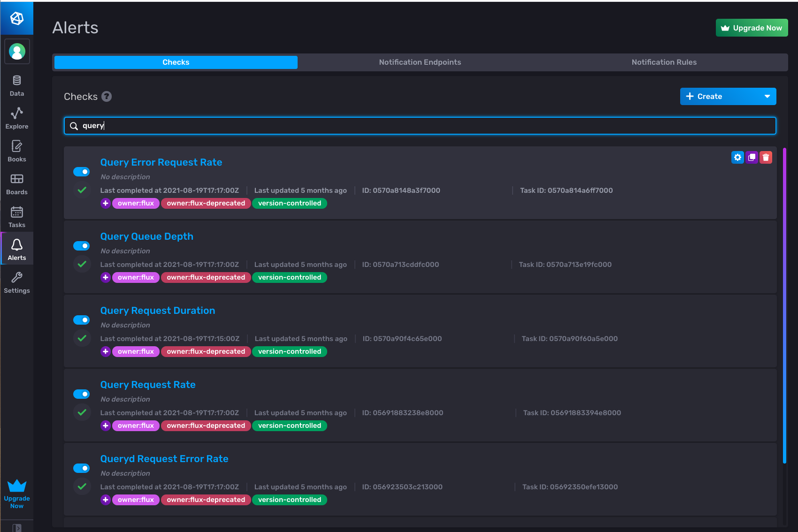Image resolution: width=798 pixels, height=532 pixels.
Task: Open the Boards section from sidebar
Action: (x=17, y=179)
